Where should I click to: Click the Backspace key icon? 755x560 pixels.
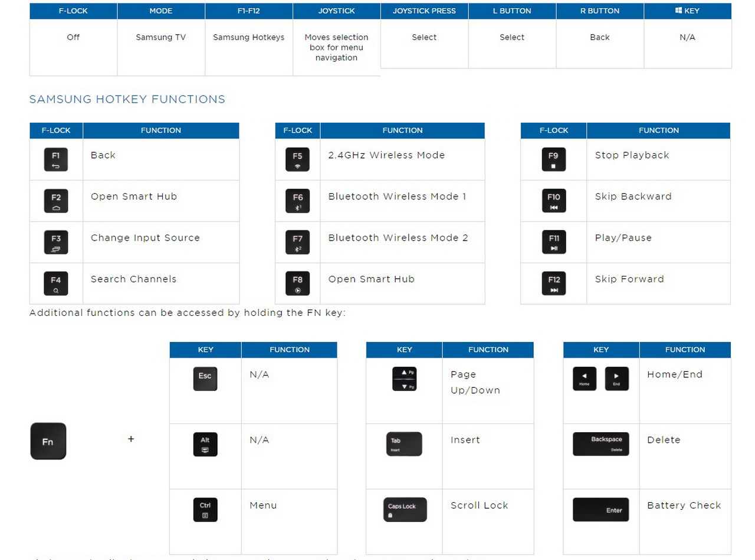click(x=601, y=444)
